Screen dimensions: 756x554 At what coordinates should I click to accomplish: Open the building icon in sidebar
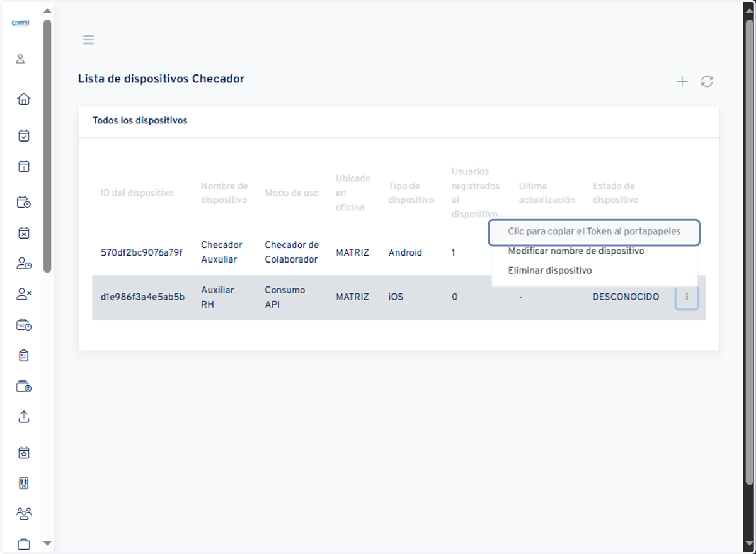pos(23,483)
